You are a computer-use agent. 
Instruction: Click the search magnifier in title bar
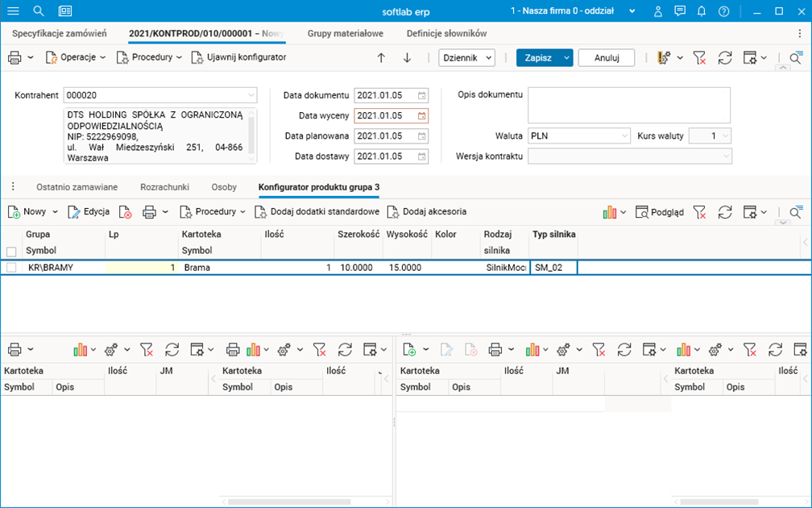[x=39, y=11]
